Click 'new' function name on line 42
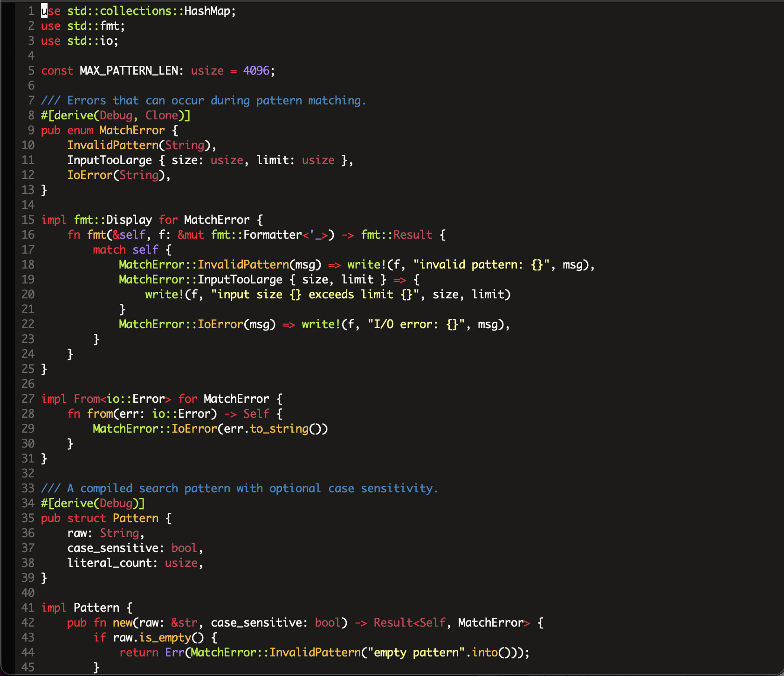The height and width of the screenshot is (676, 784). point(122,622)
